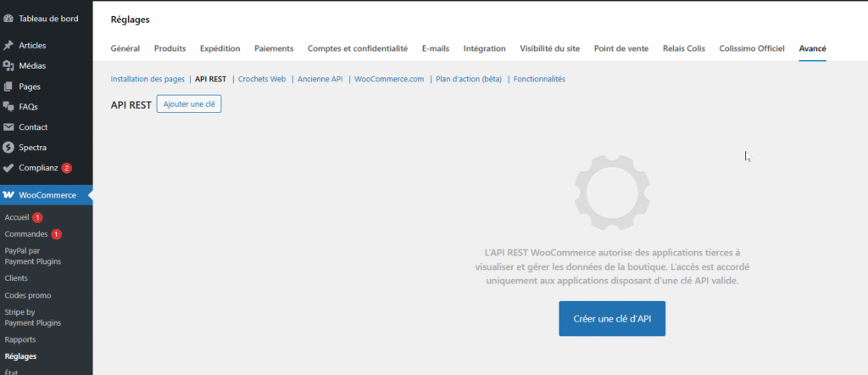Click the Articles pin icon
The image size is (868, 375).
click(x=8, y=46)
